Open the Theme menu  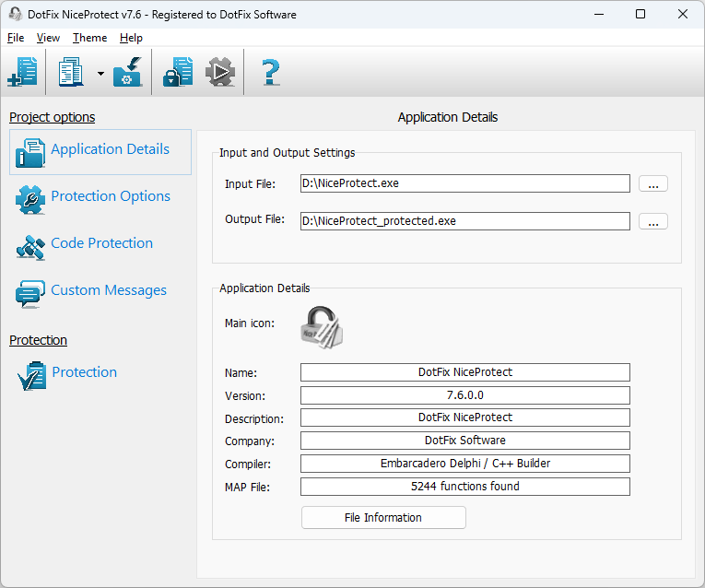(x=90, y=38)
